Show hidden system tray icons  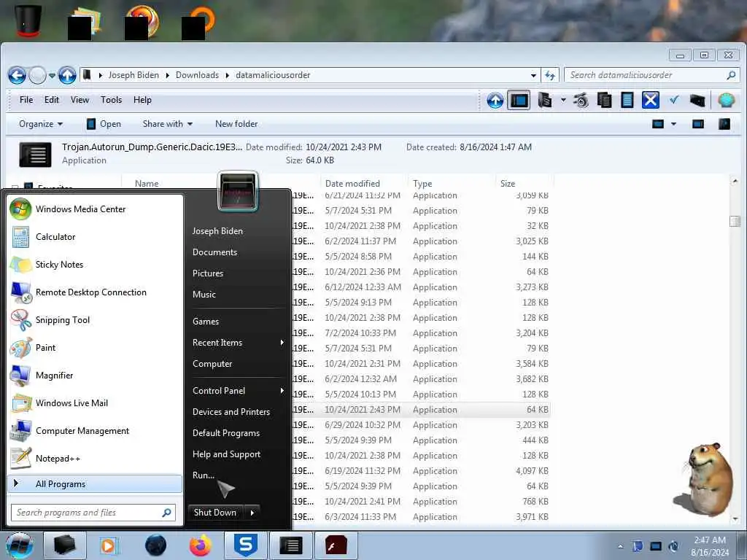coord(620,546)
